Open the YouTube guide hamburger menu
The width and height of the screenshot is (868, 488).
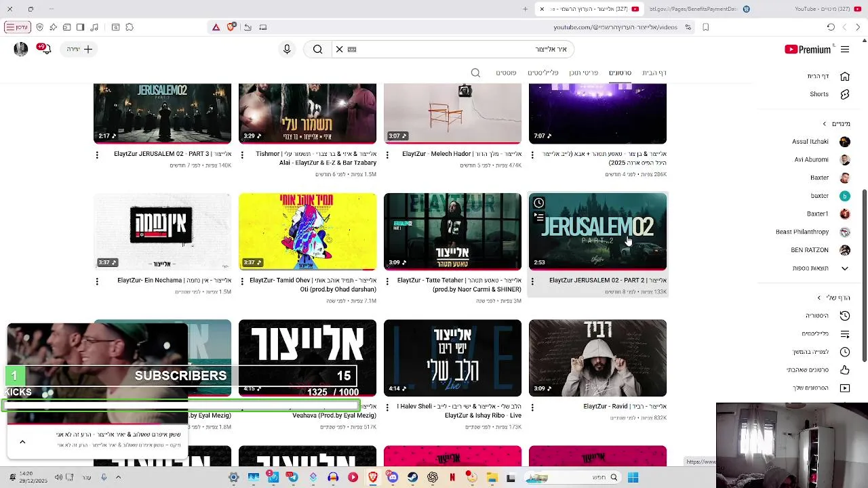(845, 49)
